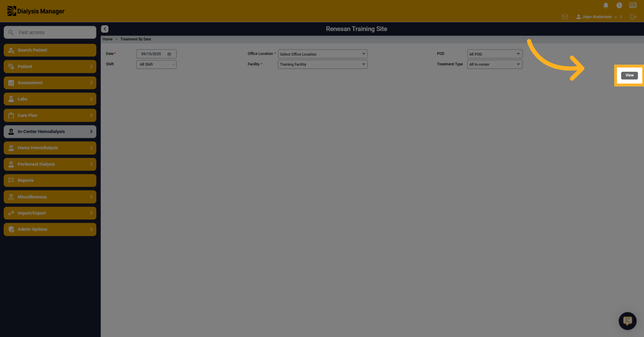Open the Reports menu item
The width and height of the screenshot is (644, 337).
(x=50, y=180)
